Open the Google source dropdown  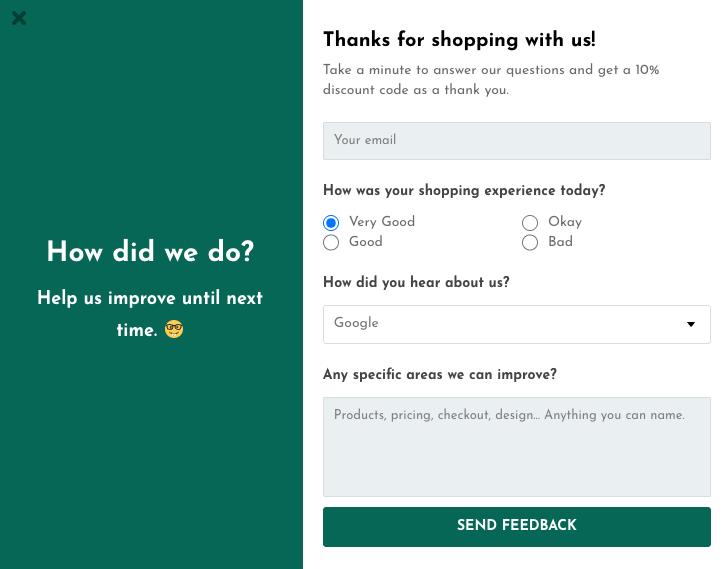[x=517, y=324]
